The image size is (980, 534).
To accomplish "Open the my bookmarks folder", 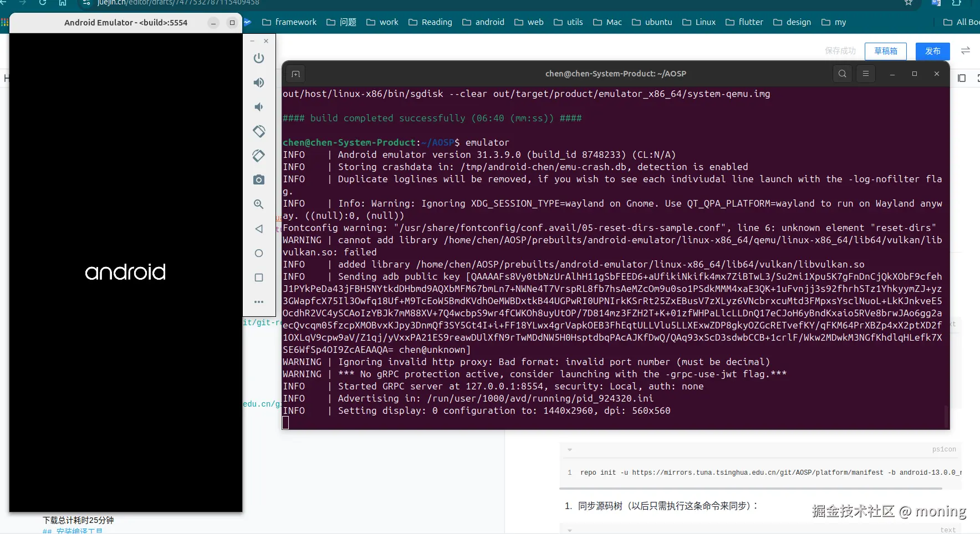I will tap(834, 22).
